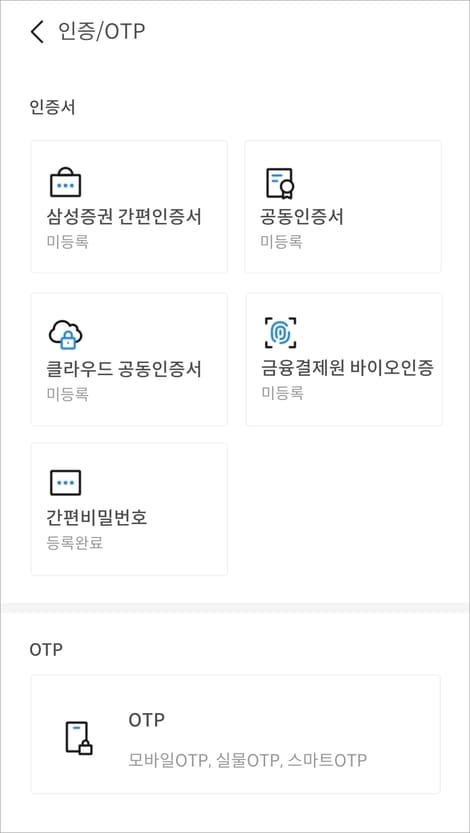Click the 인증/OTP page title
The width and height of the screenshot is (470, 833).
[101, 31]
